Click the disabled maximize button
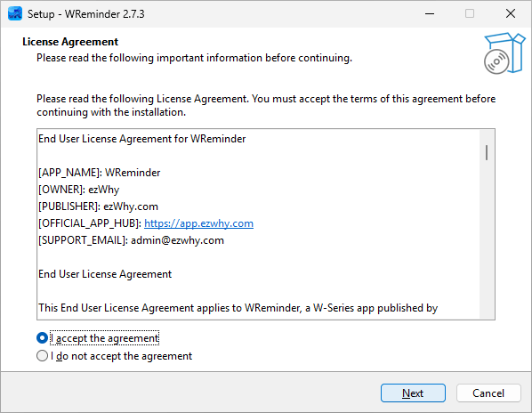 point(470,13)
